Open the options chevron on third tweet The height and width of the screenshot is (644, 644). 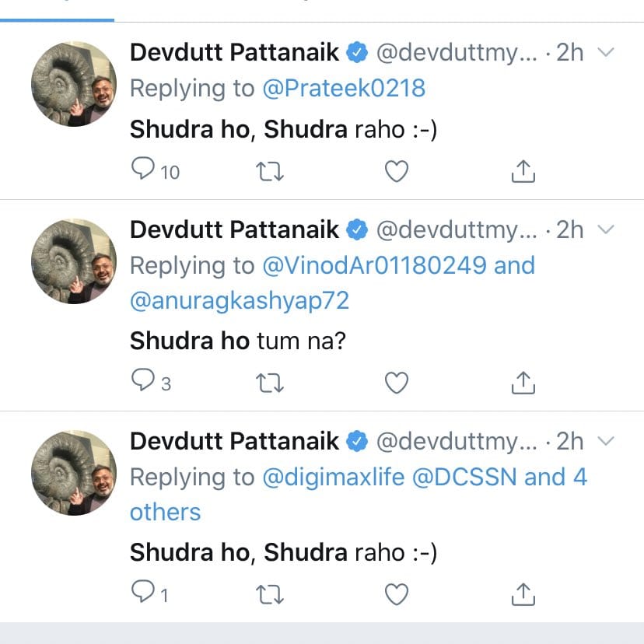607,442
